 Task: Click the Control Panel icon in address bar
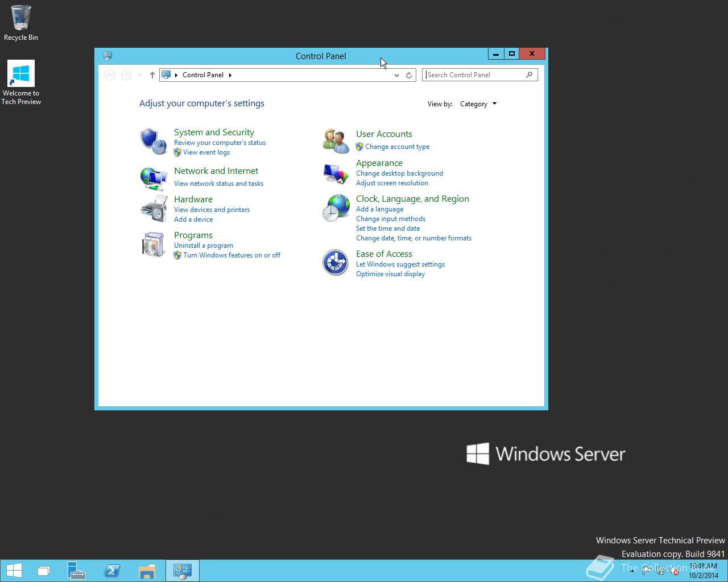click(x=166, y=74)
